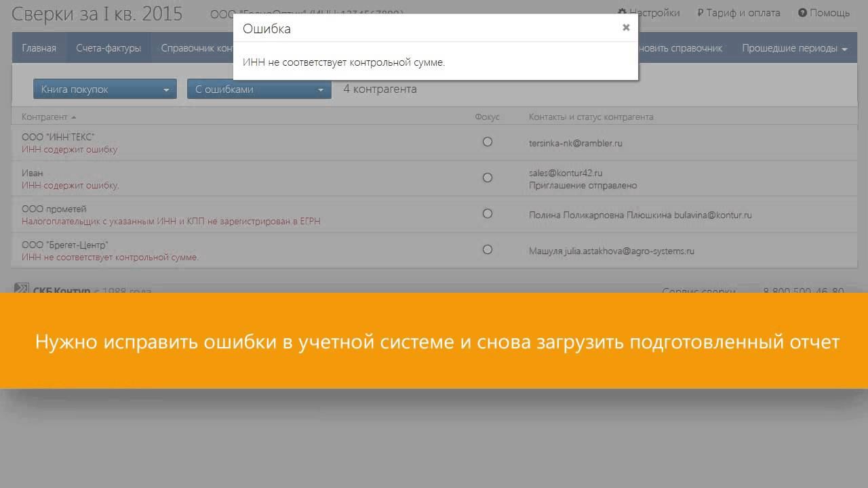Click contractor name ООО "Брегет-Центр"
Viewport: 868px width, 488px height.
click(x=65, y=245)
